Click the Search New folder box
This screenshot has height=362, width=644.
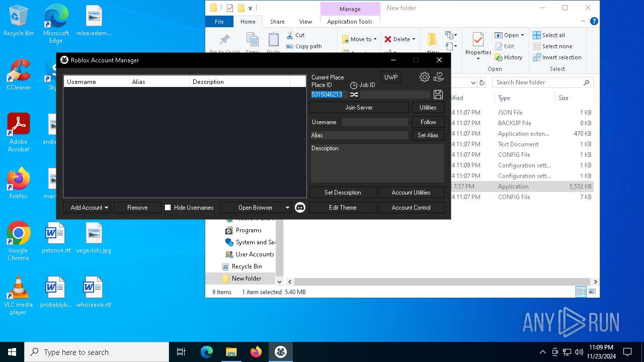[x=542, y=82]
